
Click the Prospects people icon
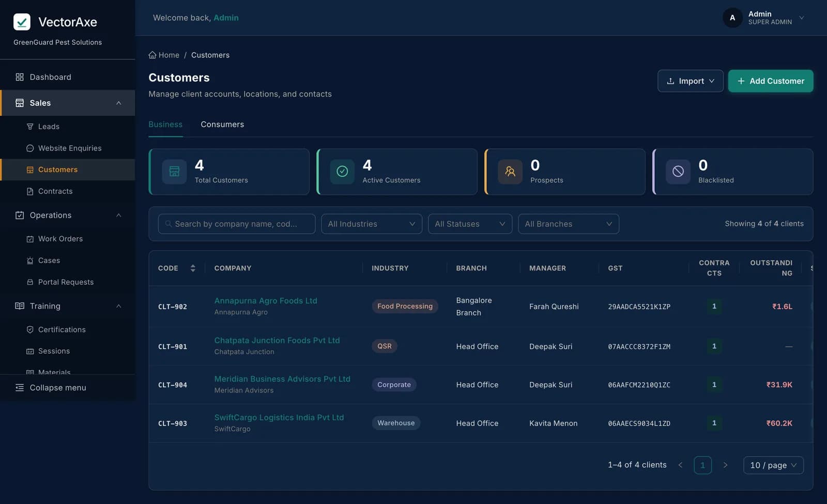tap(510, 172)
